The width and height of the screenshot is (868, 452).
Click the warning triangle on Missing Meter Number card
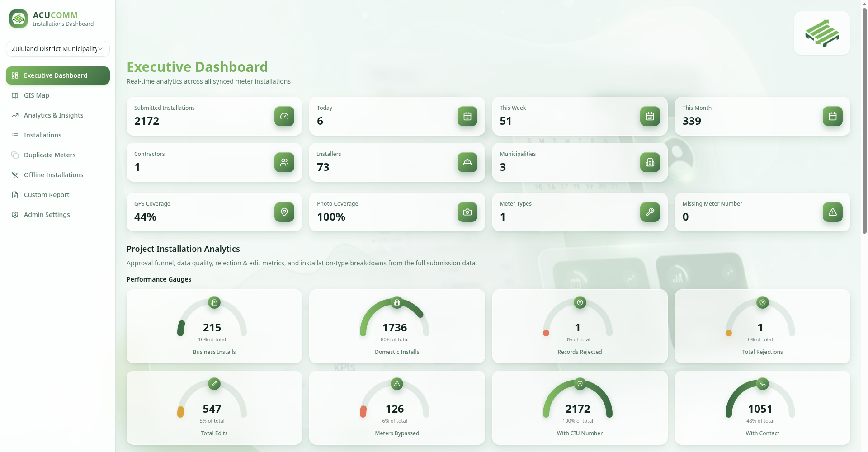tap(833, 212)
